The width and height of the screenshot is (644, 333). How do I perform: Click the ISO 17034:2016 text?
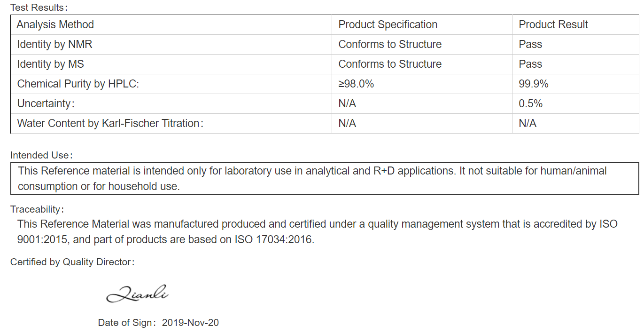pyautogui.click(x=273, y=239)
